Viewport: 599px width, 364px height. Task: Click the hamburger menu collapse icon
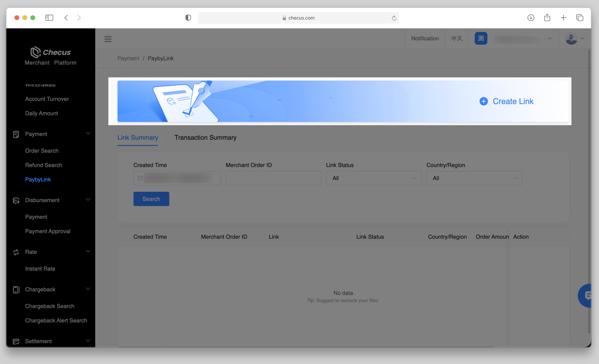108,39
